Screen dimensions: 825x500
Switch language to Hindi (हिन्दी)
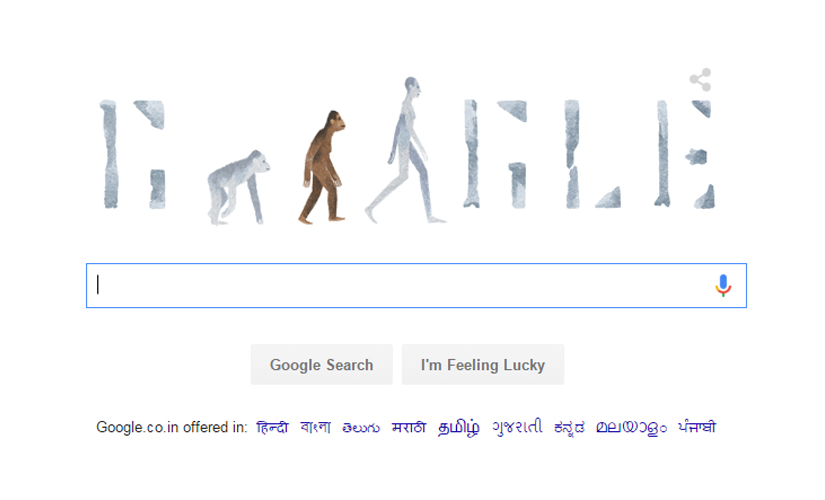(x=272, y=427)
